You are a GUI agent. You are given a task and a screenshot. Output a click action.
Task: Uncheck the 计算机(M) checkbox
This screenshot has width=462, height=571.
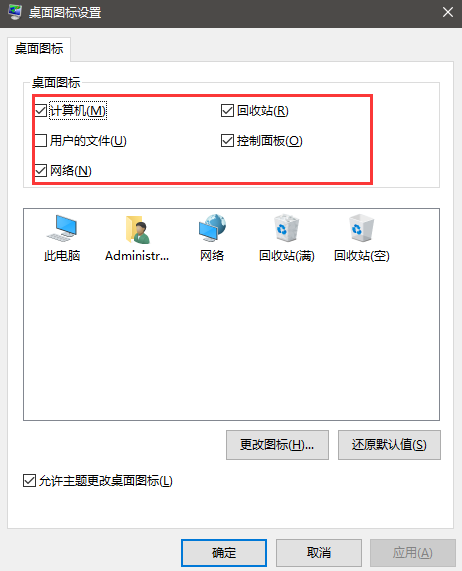(41, 110)
